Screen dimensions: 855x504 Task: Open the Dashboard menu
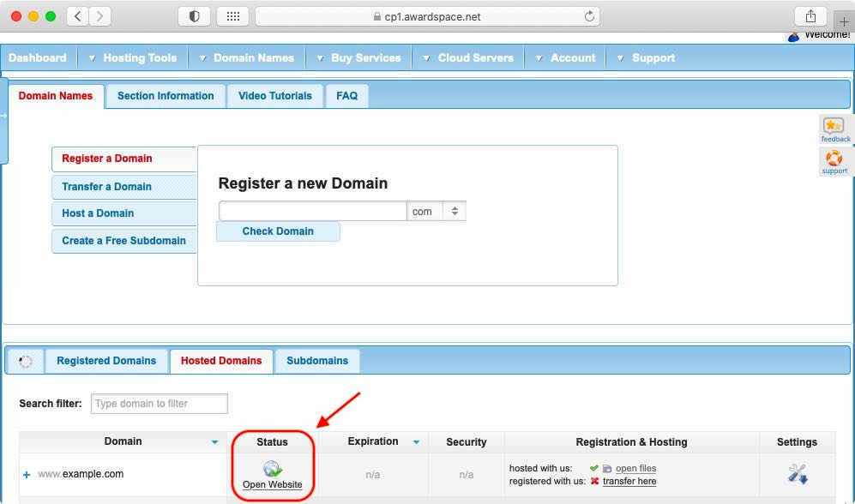(x=38, y=57)
